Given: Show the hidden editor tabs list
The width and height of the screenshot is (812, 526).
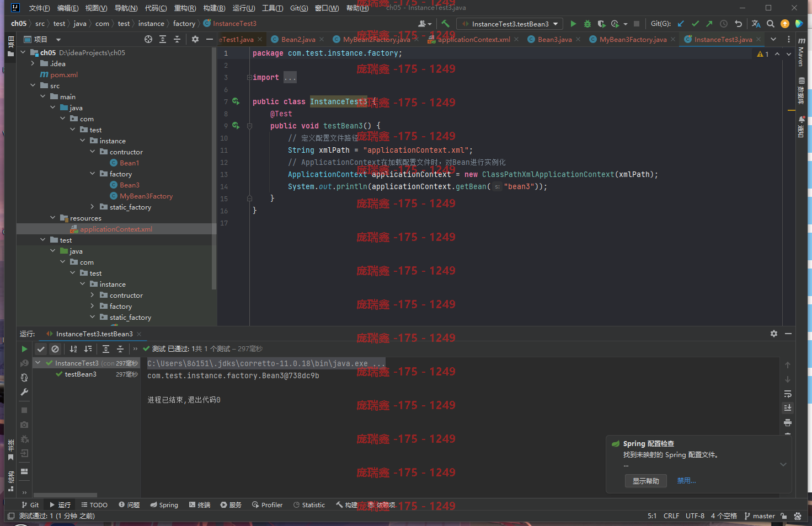Looking at the screenshot, I should [773, 39].
